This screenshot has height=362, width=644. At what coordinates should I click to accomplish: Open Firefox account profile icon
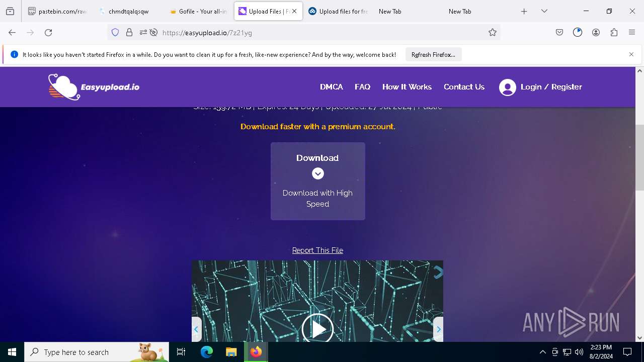point(596,32)
